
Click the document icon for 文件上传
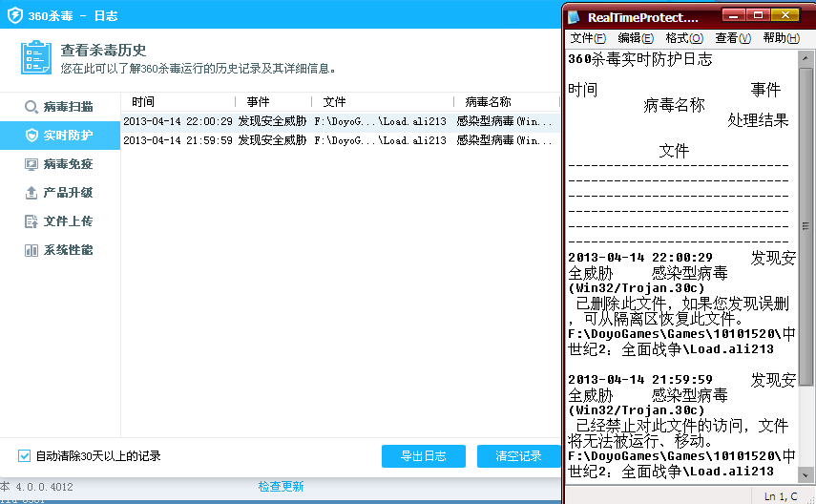(31, 221)
